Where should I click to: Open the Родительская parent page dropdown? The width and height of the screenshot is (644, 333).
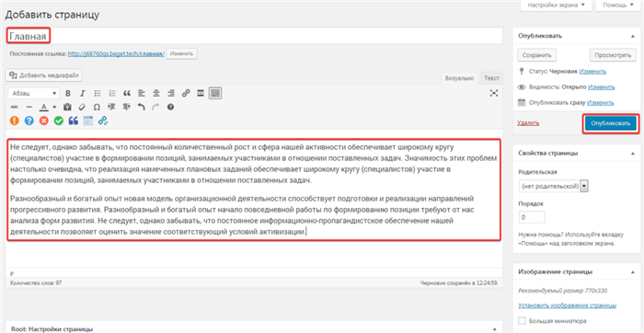click(553, 186)
